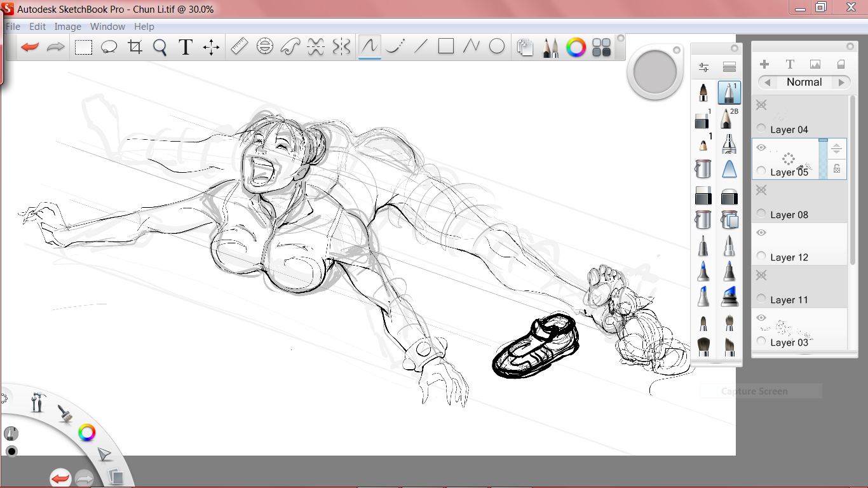Toggle Layer 05 transparency lock

(x=837, y=169)
